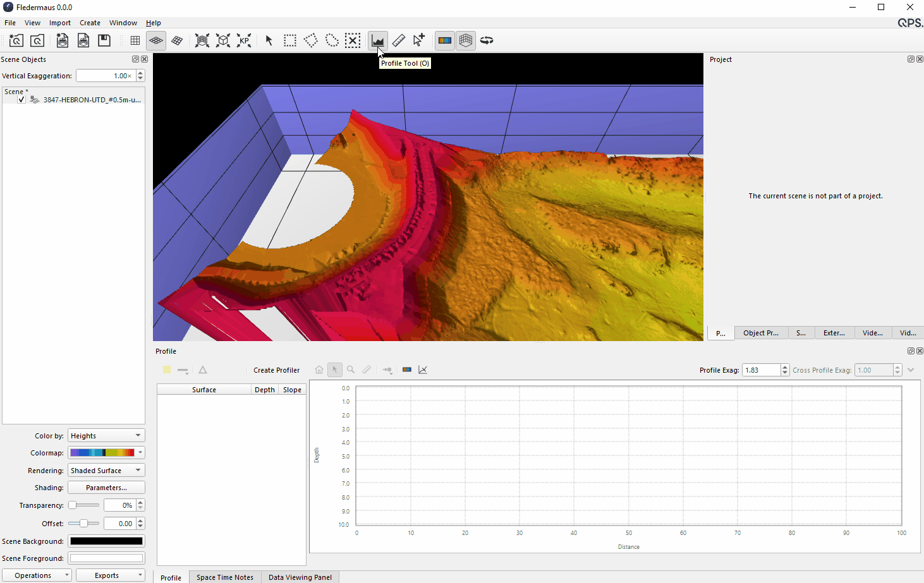Image resolution: width=924 pixels, height=583 pixels.
Task: Toggle the 3D bounding grid display button
Action: (x=466, y=40)
